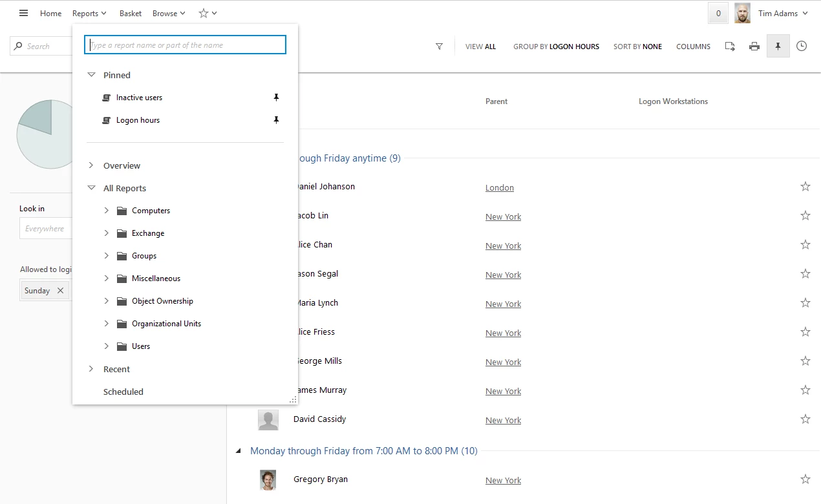This screenshot has height=504, width=821.
Task: Expand the Computers folder chevron
Action: coord(107,211)
